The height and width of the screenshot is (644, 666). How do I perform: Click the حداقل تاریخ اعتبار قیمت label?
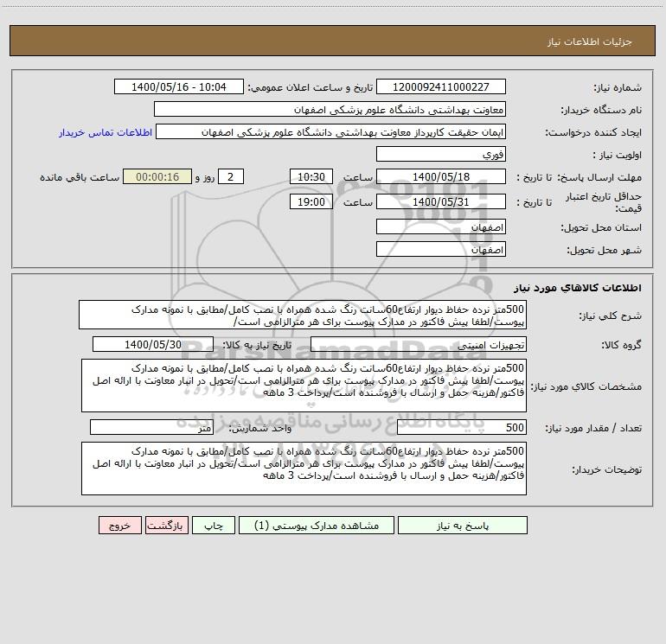[604, 202]
